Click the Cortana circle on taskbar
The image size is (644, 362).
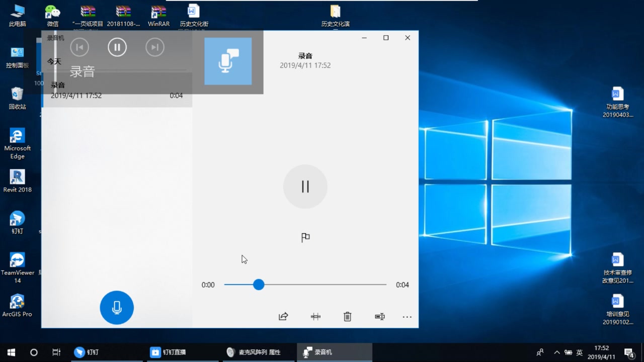coord(34,352)
